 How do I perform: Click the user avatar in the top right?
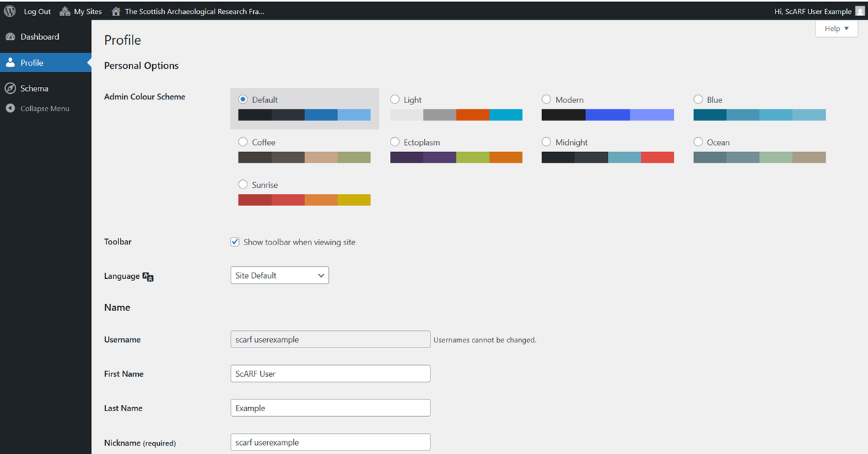[x=860, y=11]
